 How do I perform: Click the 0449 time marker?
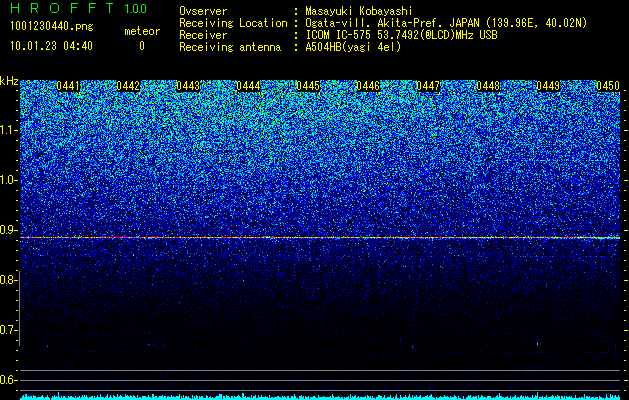(548, 86)
